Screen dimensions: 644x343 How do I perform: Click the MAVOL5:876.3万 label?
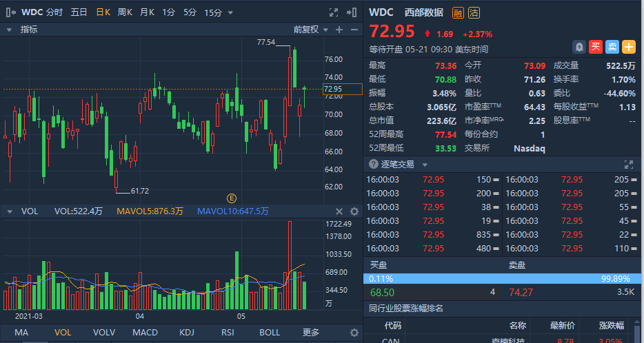[150, 211]
